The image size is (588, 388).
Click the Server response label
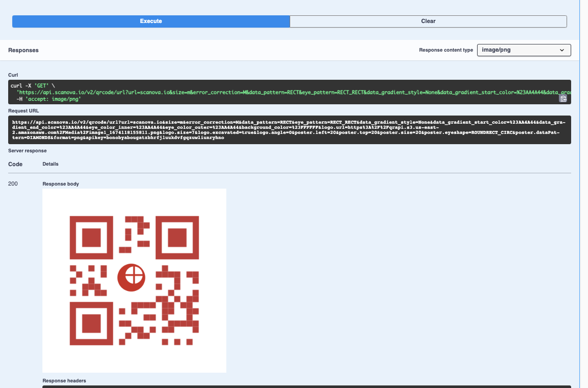point(28,150)
